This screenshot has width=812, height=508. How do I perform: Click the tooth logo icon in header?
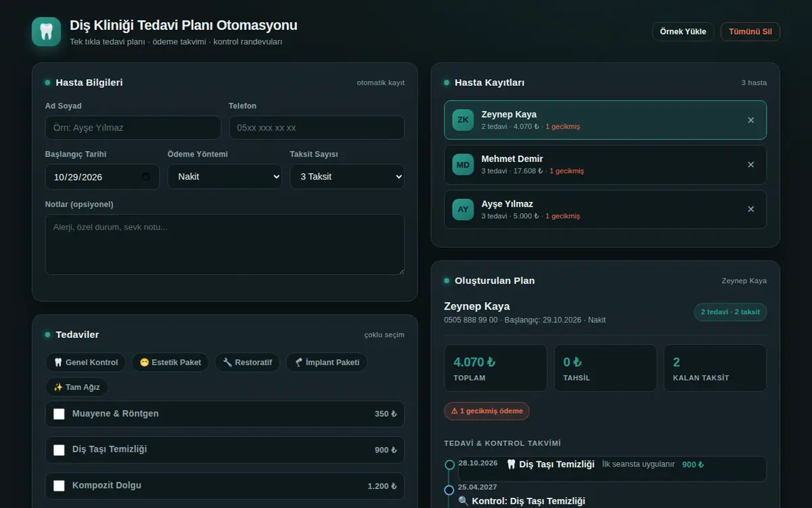(46, 32)
